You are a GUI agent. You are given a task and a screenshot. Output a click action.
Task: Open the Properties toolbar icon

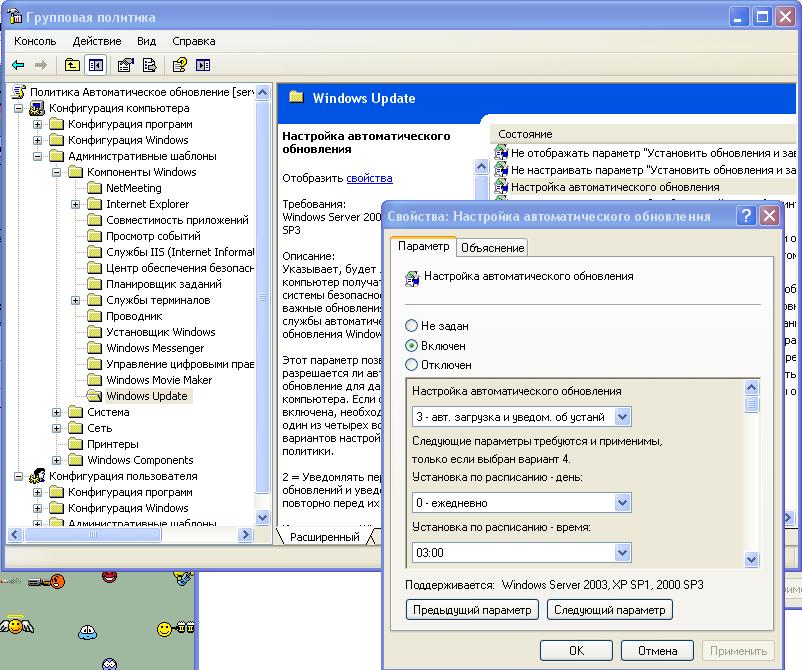[125, 65]
